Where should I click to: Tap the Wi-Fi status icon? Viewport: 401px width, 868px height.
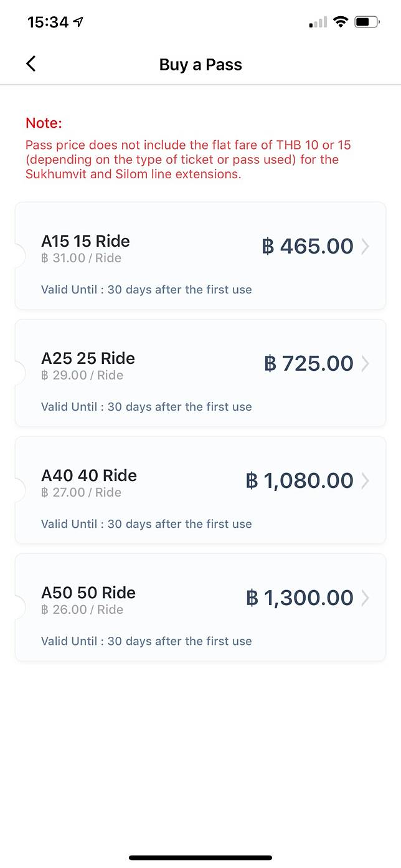340,22
